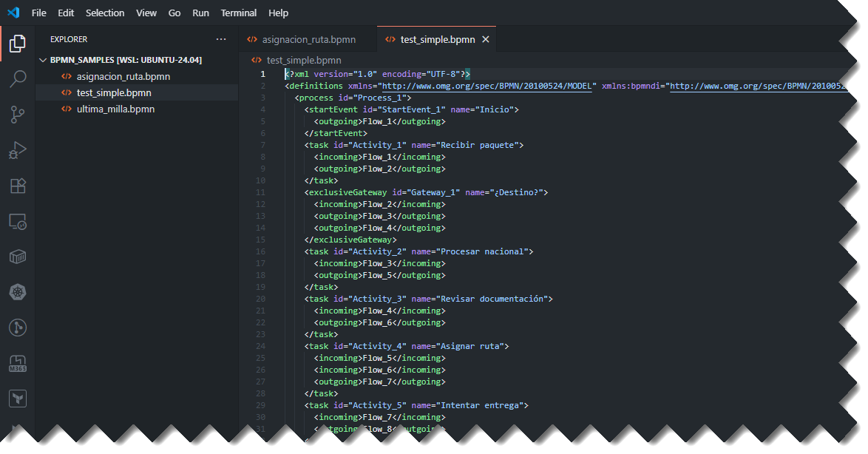
Task: Open the M365 toolkit icon
Action: [18, 363]
